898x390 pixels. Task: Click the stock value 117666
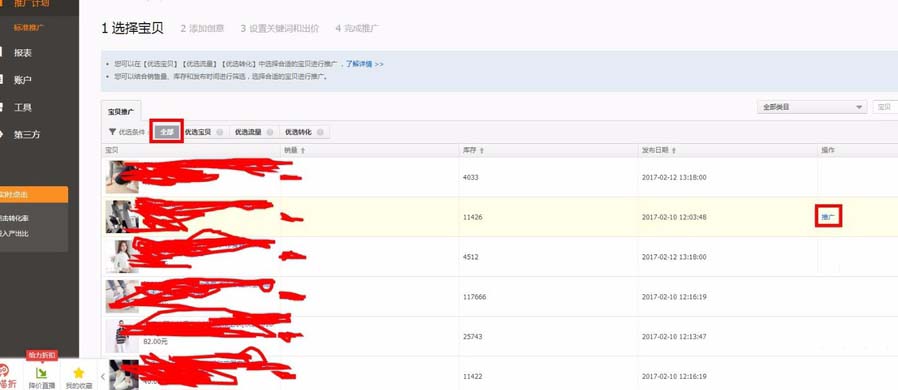click(474, 297)
